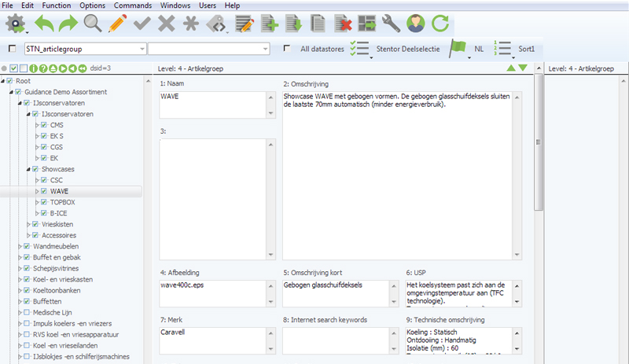Open the Function menu

[x=56, y=6]
